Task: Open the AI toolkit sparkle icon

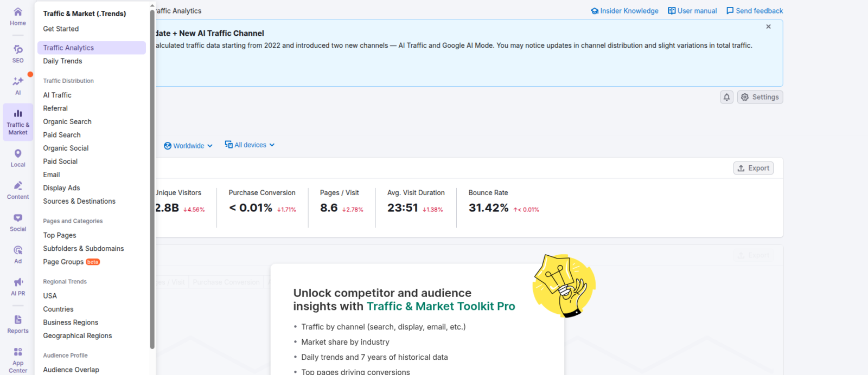Action: pyautogui.click(x=18, y=82)
